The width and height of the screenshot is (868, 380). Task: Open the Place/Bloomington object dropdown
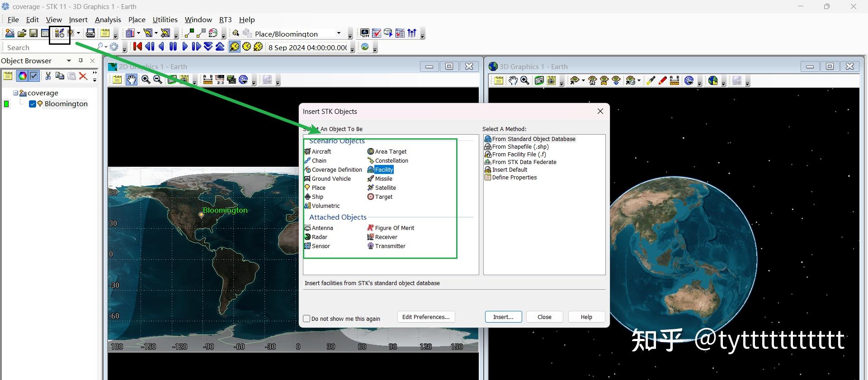339,33
